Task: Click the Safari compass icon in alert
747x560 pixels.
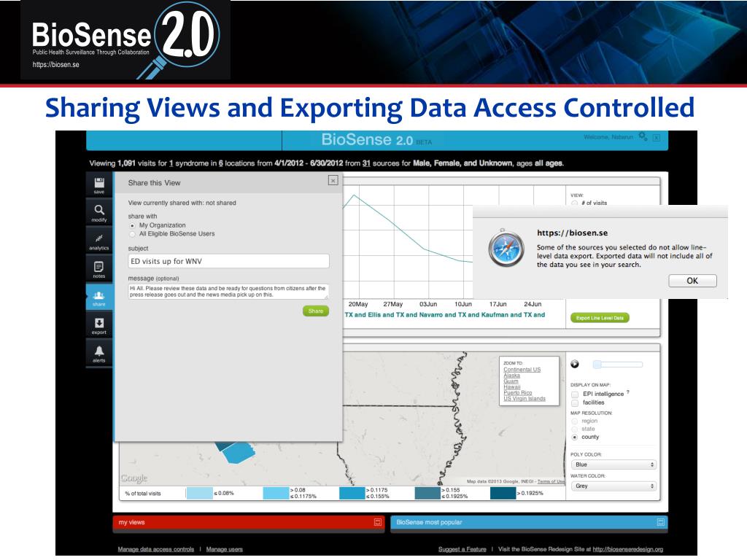Action: tap(506, 249)
